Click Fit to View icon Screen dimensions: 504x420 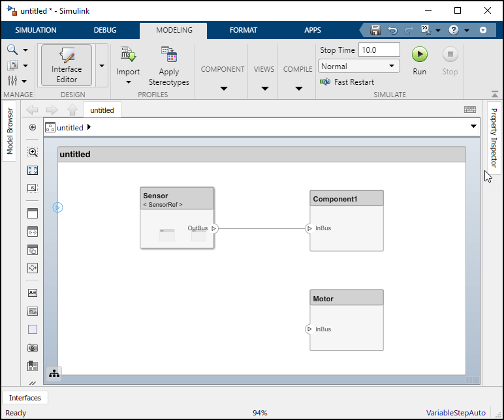coord(33,170)
